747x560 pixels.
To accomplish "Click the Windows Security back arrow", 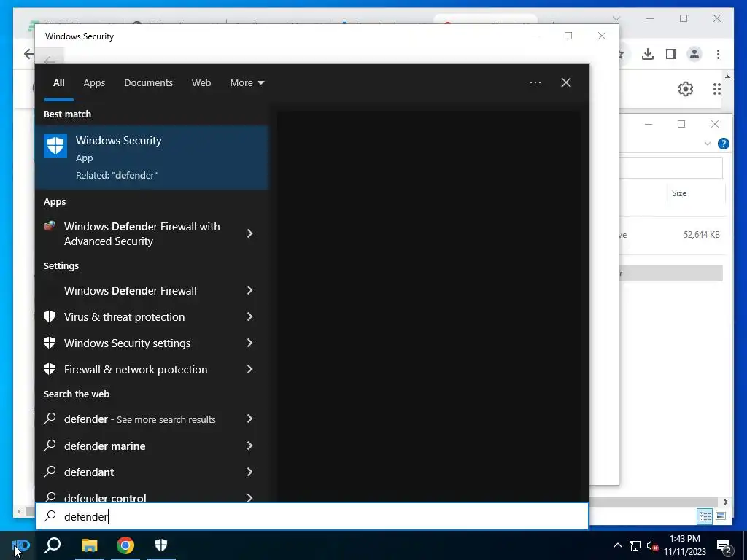I will (50, 61).
